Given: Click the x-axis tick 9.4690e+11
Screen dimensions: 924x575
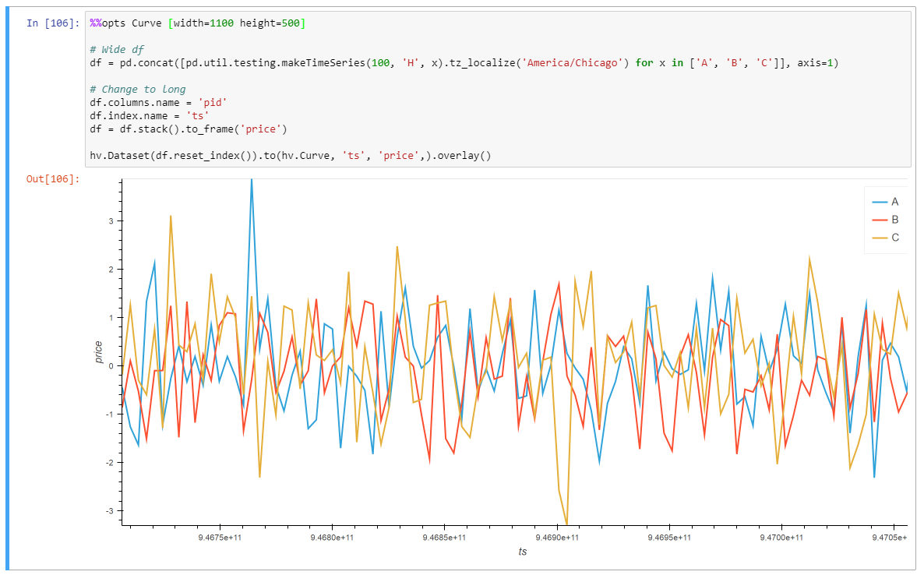Looking at the screenshot, I should 557,538.
